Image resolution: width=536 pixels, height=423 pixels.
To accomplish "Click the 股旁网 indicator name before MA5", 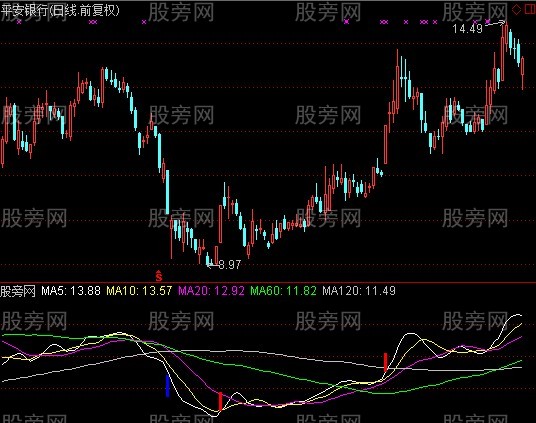I will [x=18, y=291].
